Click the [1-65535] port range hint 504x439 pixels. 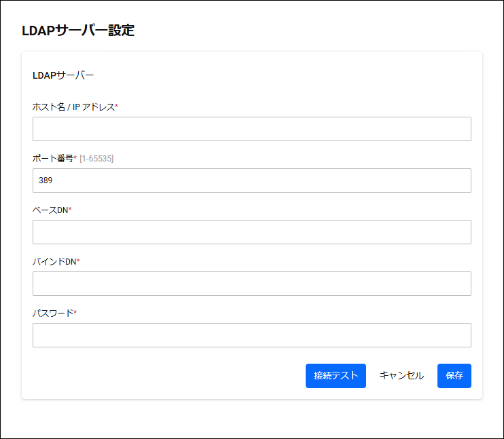pos(96,159)
